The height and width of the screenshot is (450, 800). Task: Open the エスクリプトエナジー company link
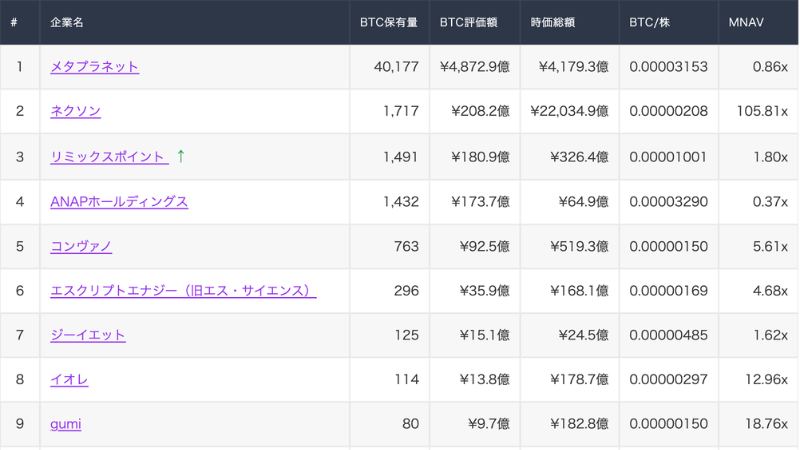[x=183, y=291]
